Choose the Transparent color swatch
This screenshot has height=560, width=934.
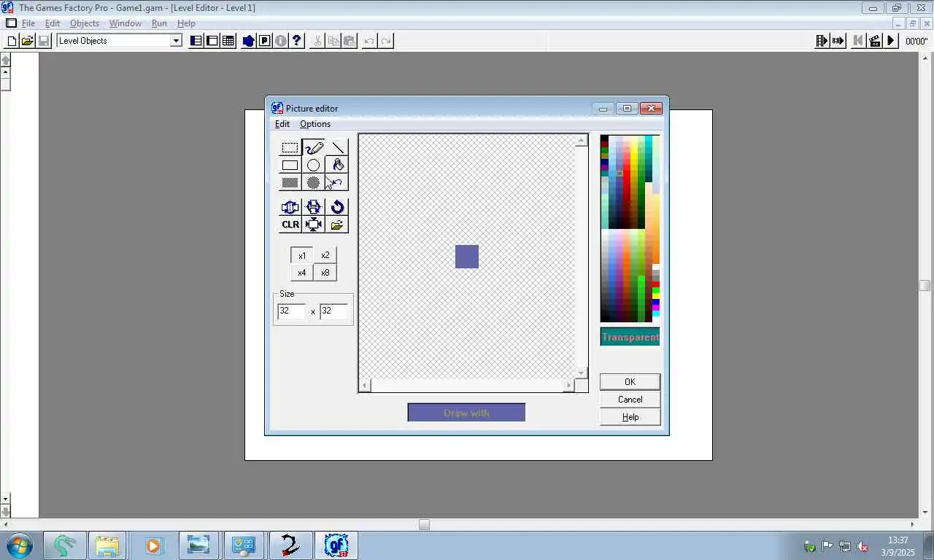pyautogui.click(x=630, y=337)
